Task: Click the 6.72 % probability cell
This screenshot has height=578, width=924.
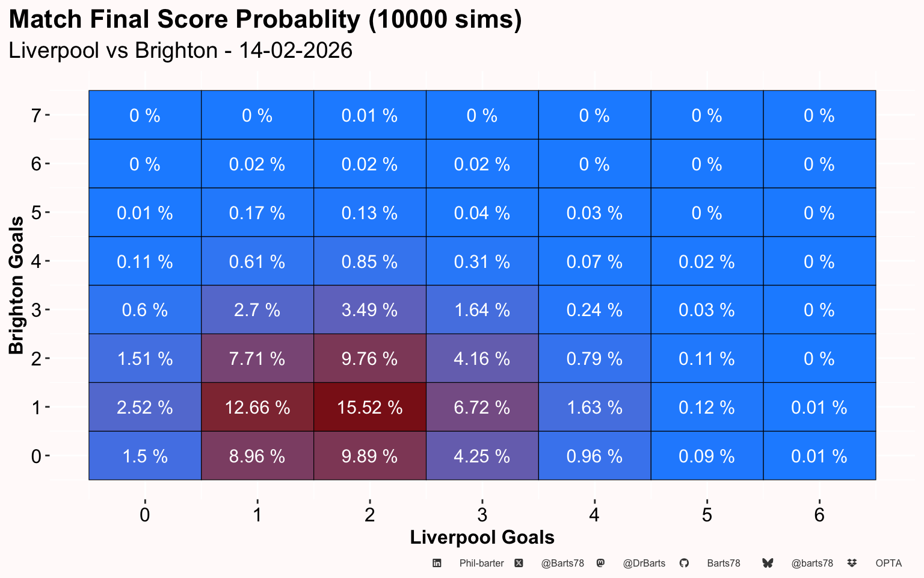Action: coord(482,407)
